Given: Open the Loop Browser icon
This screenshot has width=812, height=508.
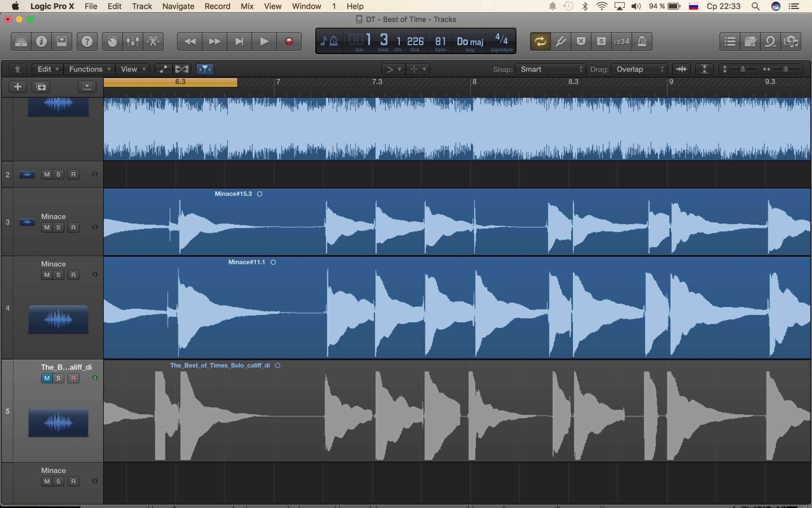Looking at the screenshot, I should [x=770, y=41].
